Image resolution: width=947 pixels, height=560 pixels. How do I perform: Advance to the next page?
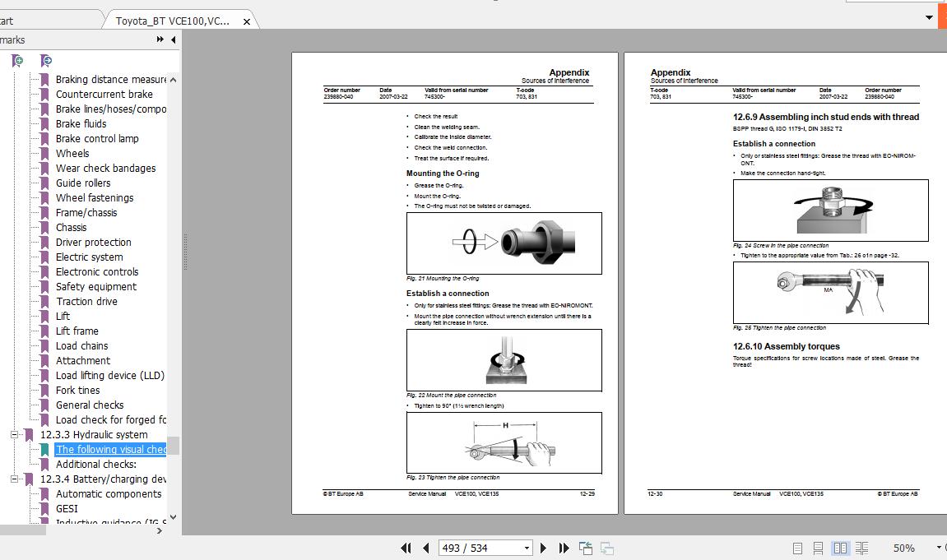[543, 548]
